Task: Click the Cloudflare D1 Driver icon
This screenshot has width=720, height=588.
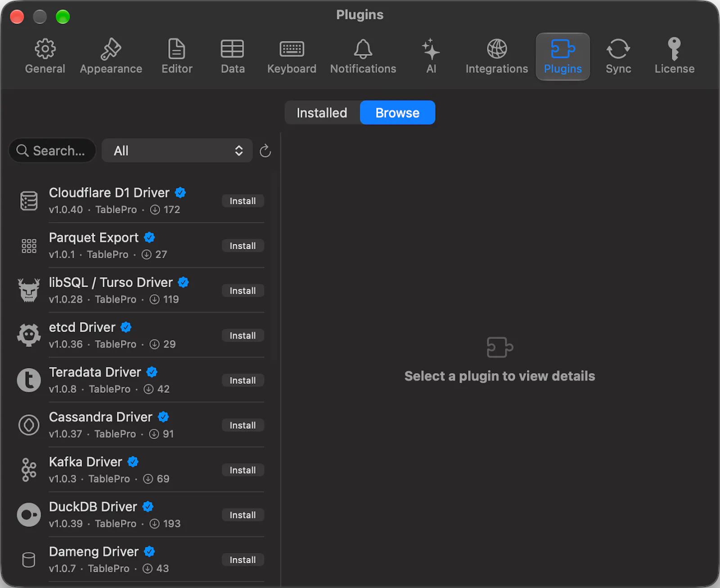Action: click(29, 201)
